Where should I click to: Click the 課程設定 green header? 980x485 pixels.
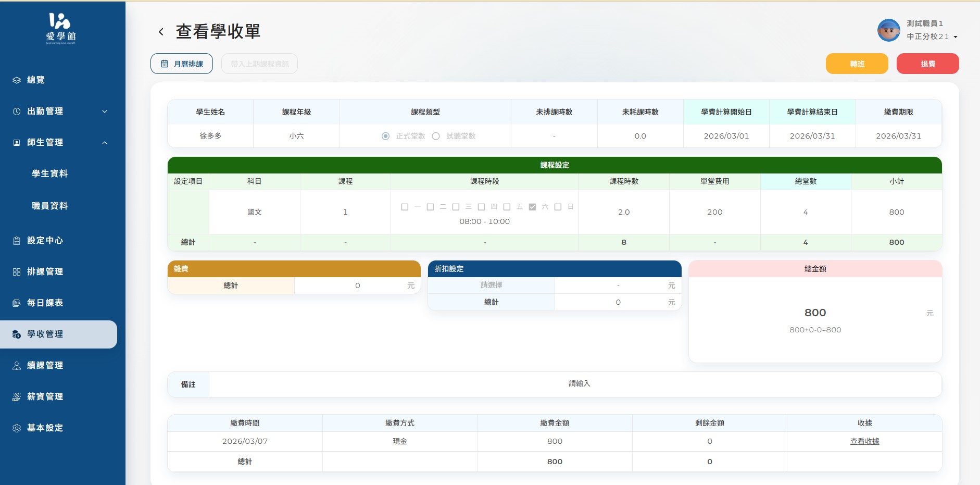(555, 165)
